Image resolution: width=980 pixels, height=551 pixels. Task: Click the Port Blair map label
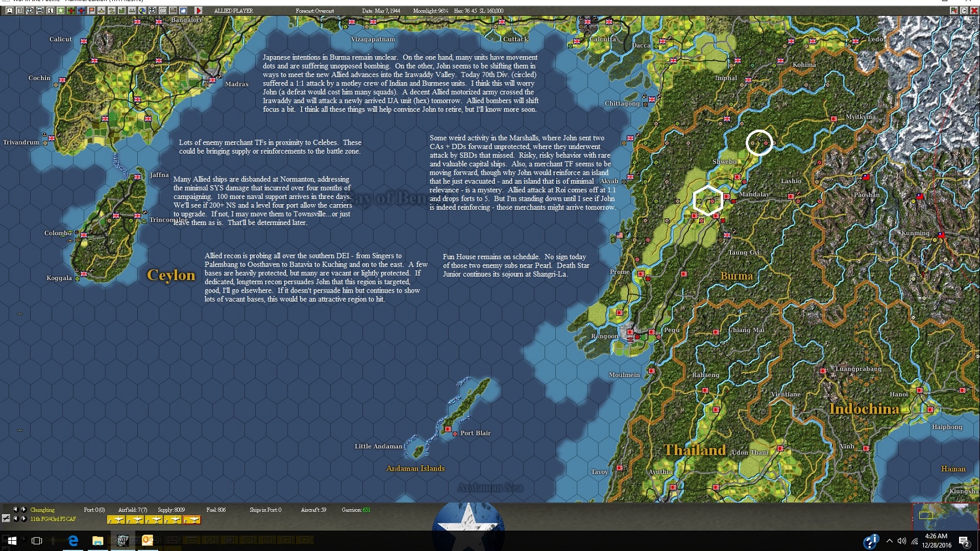pos(476,433)
